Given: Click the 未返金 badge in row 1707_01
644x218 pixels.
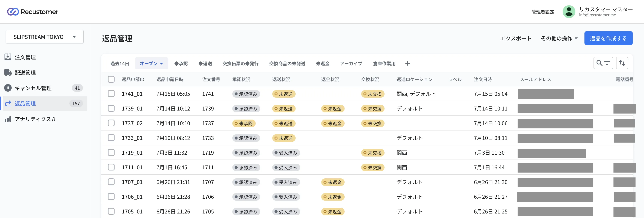Looking at the screenshot, I should pyautogui.click(x=333, y=182).
